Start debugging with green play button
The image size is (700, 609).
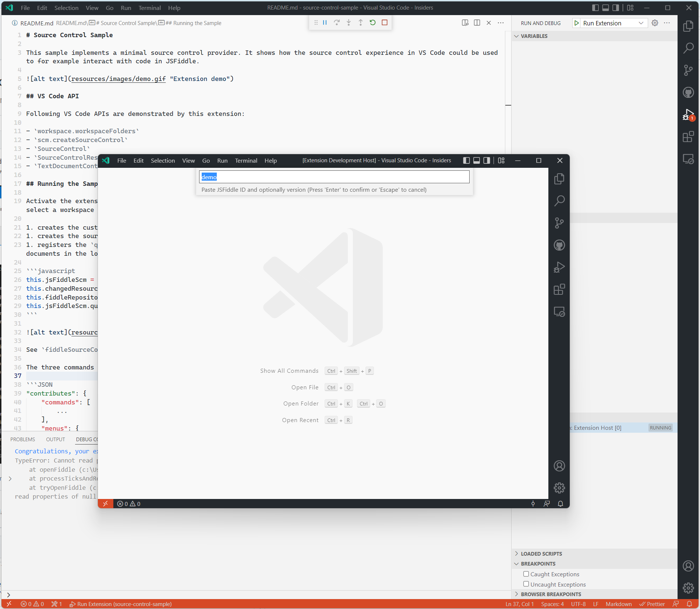(577, 23)
